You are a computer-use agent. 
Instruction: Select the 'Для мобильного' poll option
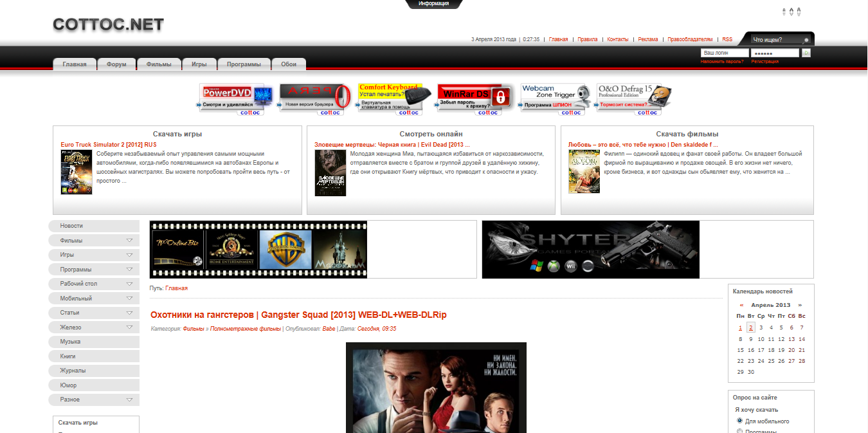(x=739, y=421)
